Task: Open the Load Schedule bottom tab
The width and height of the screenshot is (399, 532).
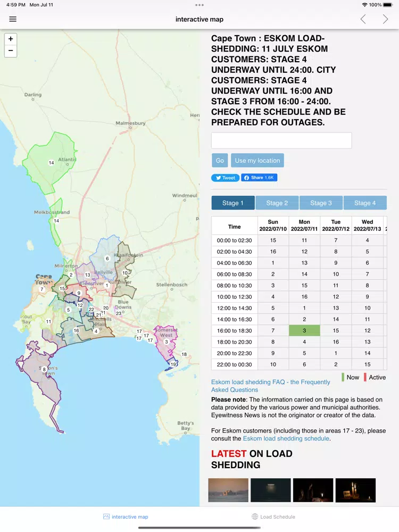Action: (x=273, y=517)
